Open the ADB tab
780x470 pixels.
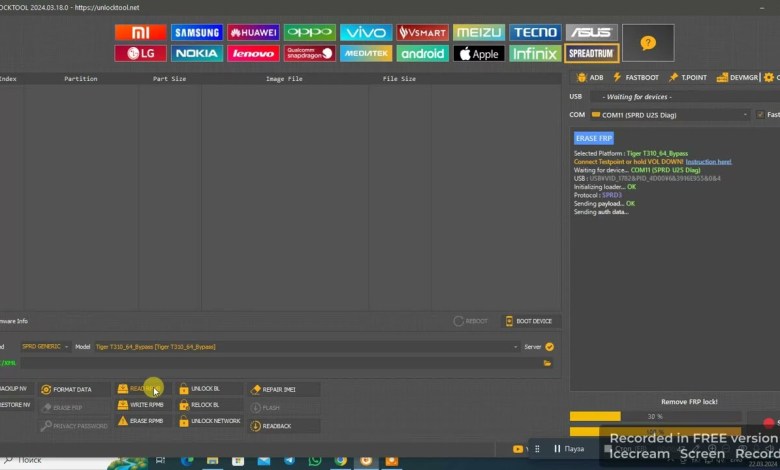590,77
